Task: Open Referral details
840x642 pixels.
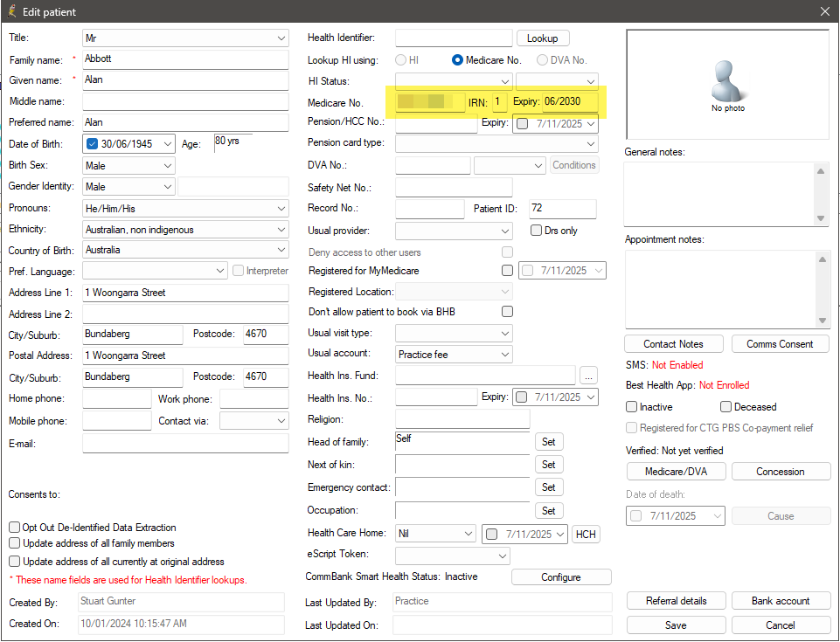Action: pyautogui.click(x=676, y=601)
